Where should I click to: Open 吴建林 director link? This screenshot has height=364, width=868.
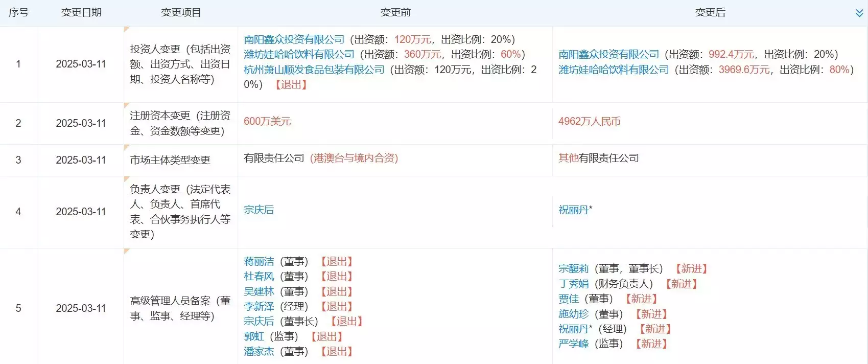pos(259,291)
